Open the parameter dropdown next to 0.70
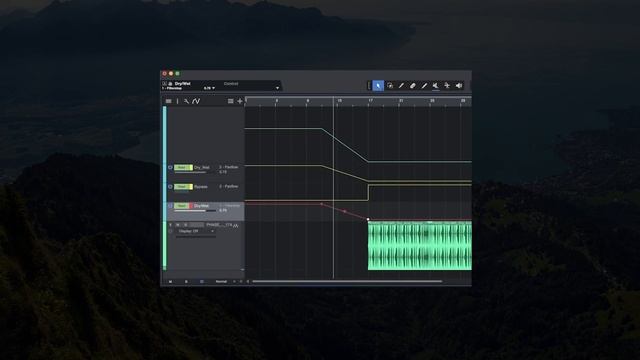Viewport: 640px width, 360px height. (213, 88)
